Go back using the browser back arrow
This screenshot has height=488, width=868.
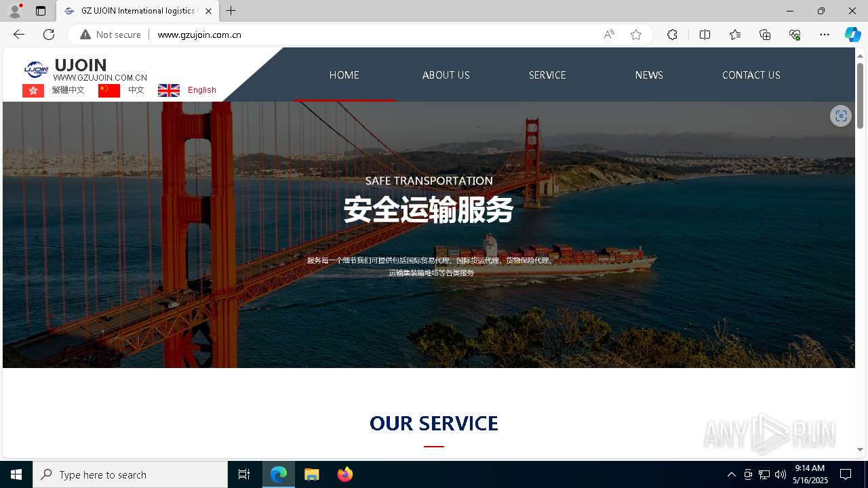coord(18,35)
